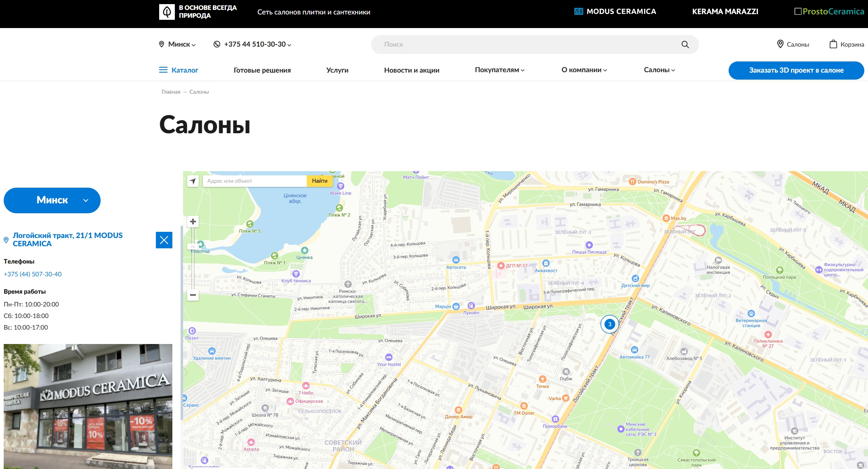The width and height of the screenshot is (868, 469).
Task: Click the Донер Амир map marker
Action: 459,410
